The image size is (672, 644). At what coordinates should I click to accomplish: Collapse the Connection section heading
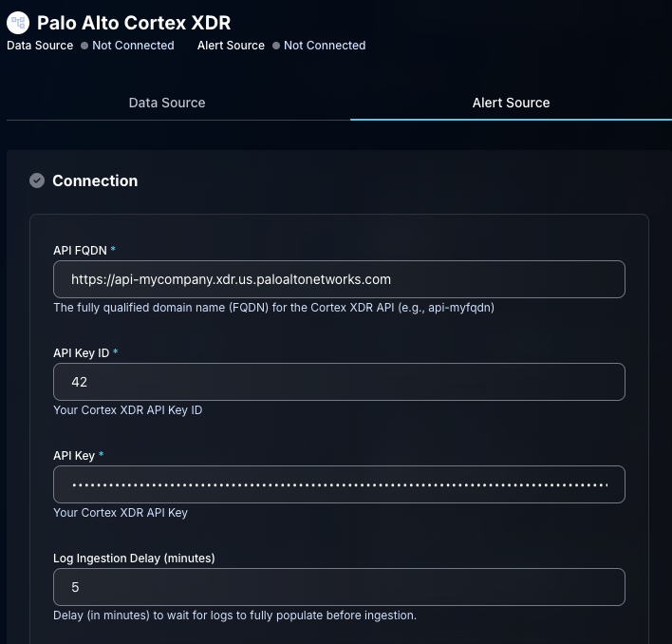tap(95, 180)
